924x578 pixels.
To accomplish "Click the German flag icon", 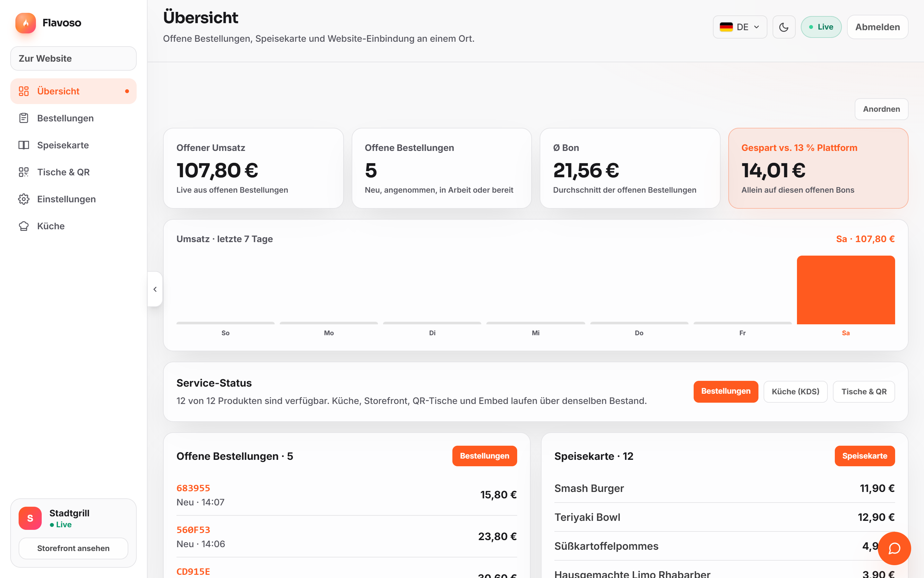I will 726,27.
